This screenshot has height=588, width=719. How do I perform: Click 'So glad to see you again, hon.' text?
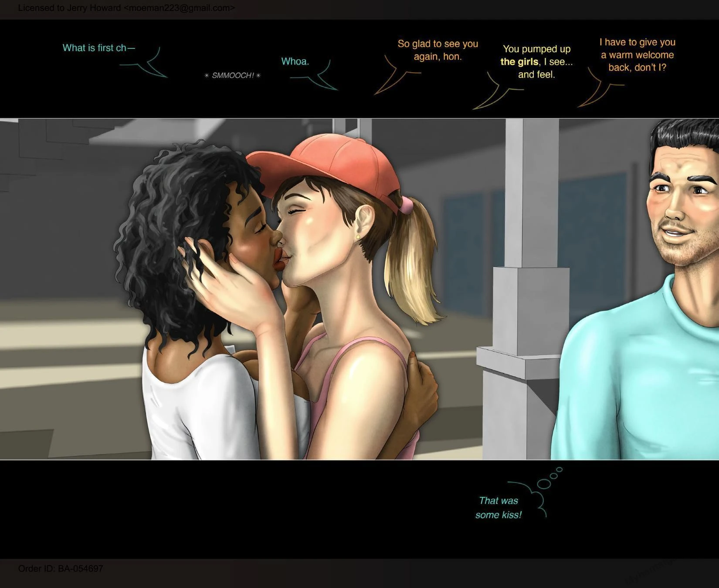[x=438, y=50]
